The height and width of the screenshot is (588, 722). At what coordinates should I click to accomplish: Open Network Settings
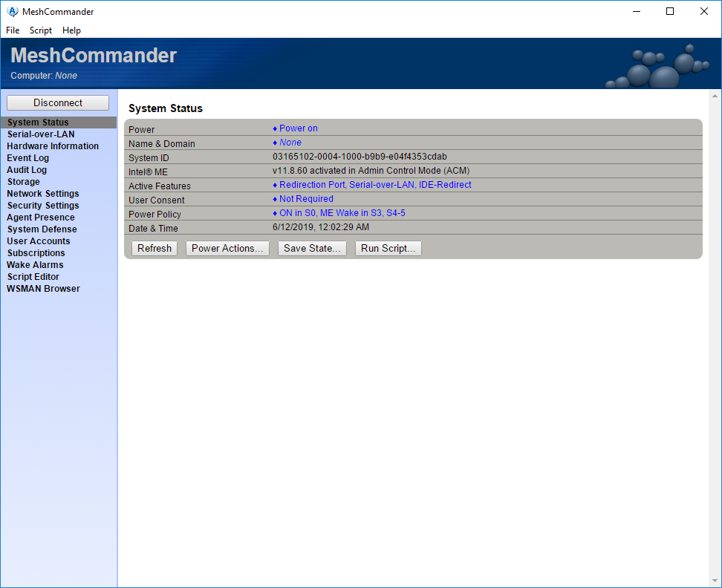click(x=43, y=194)
